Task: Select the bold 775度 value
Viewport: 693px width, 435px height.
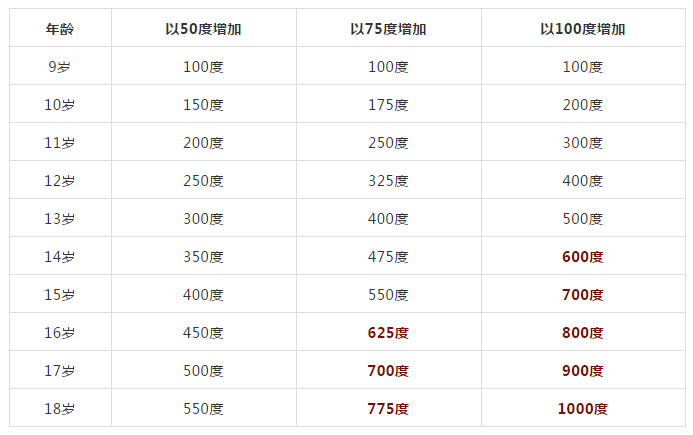Action: 388,409
